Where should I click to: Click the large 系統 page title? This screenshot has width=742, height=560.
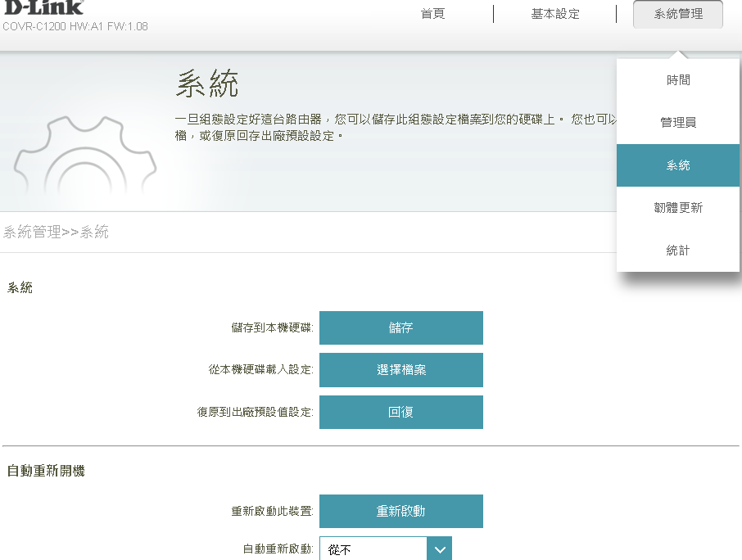click(x=207, y=84)
